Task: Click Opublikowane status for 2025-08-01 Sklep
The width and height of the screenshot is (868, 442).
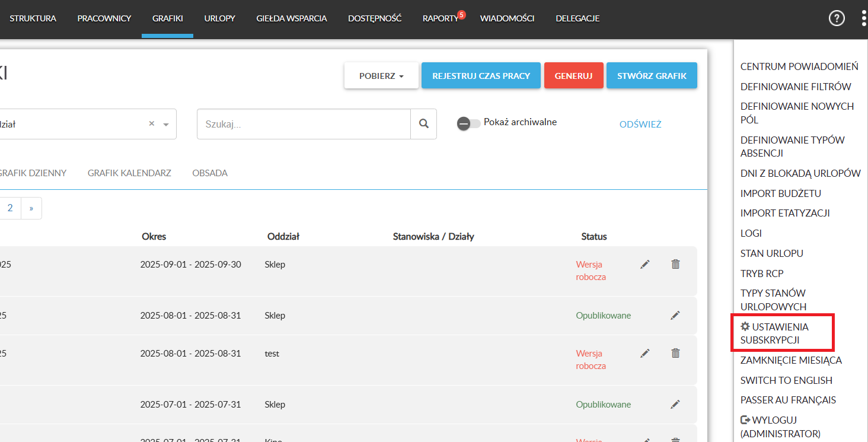Action: pos(604,315)
